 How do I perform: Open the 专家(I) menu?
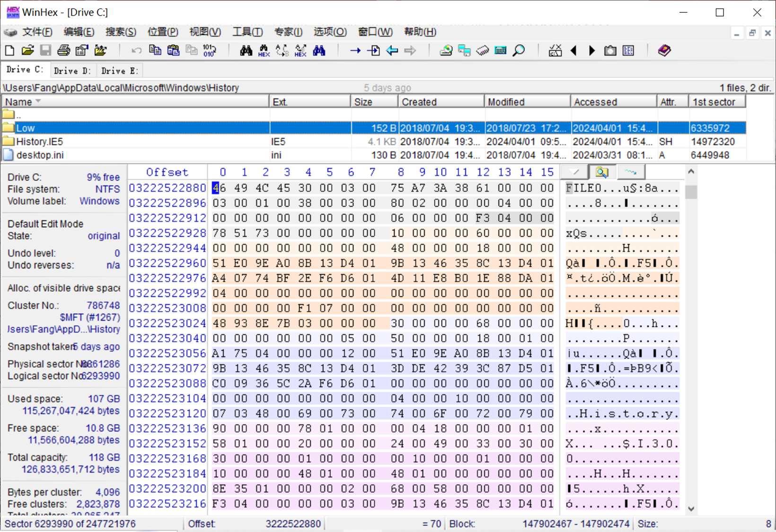288,32
